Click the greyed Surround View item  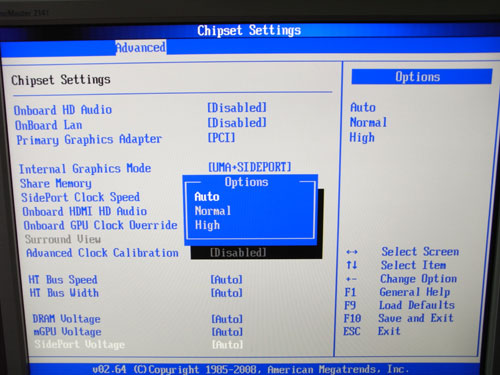pos(63,239)
